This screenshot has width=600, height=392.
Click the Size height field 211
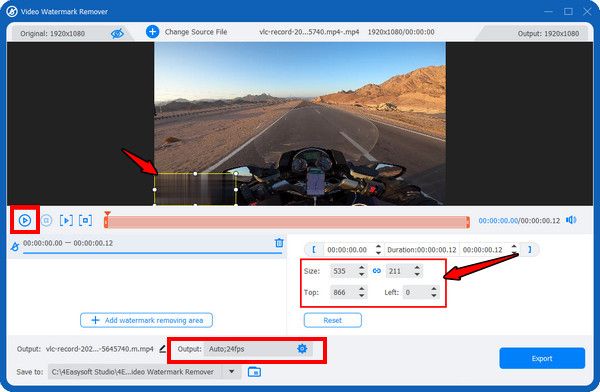(x=399, y=271)
